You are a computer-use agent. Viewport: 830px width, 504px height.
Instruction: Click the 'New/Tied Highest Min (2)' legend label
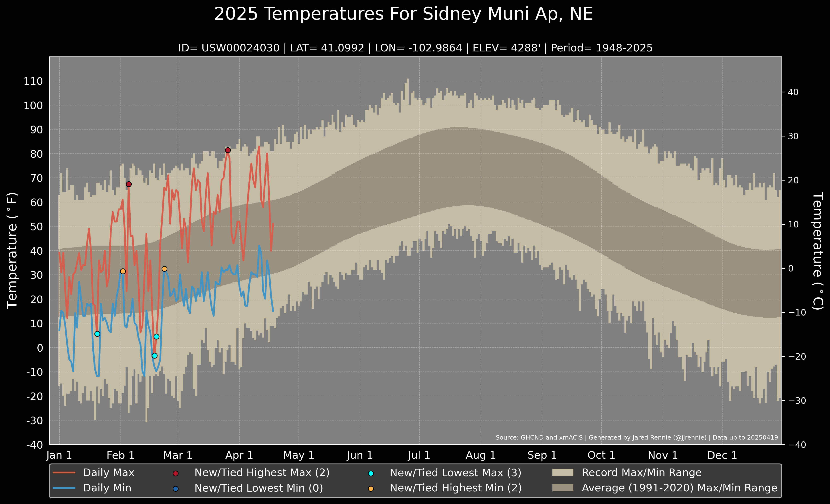click(x=456, y=488)
